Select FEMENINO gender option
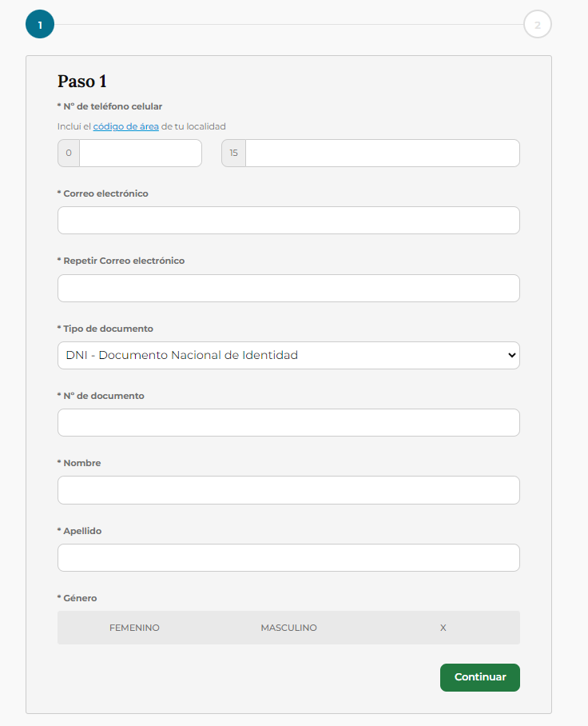The image size is (588, 726). (134, 628)
